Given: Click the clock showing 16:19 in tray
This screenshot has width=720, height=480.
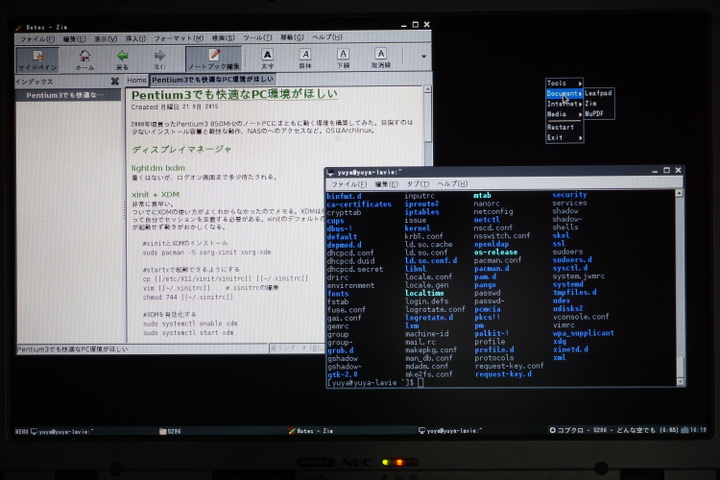Looking at the screenshot, I should point(698,430).
